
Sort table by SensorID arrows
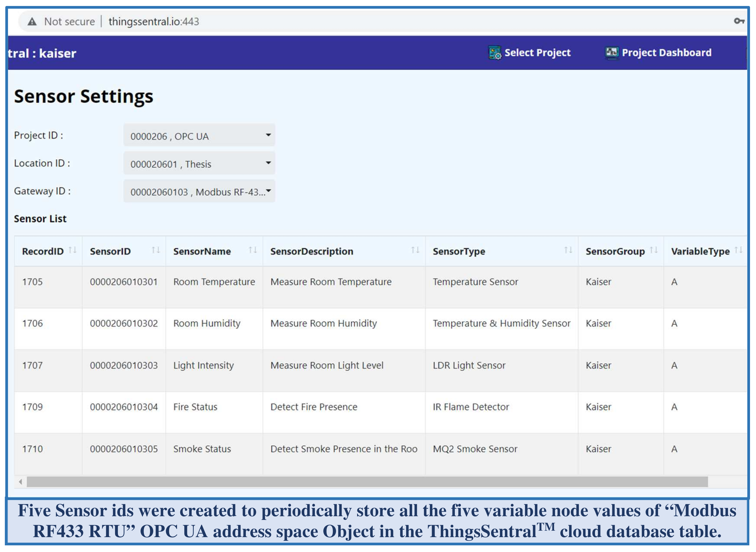pyautogui.click(x=156, y=250)
